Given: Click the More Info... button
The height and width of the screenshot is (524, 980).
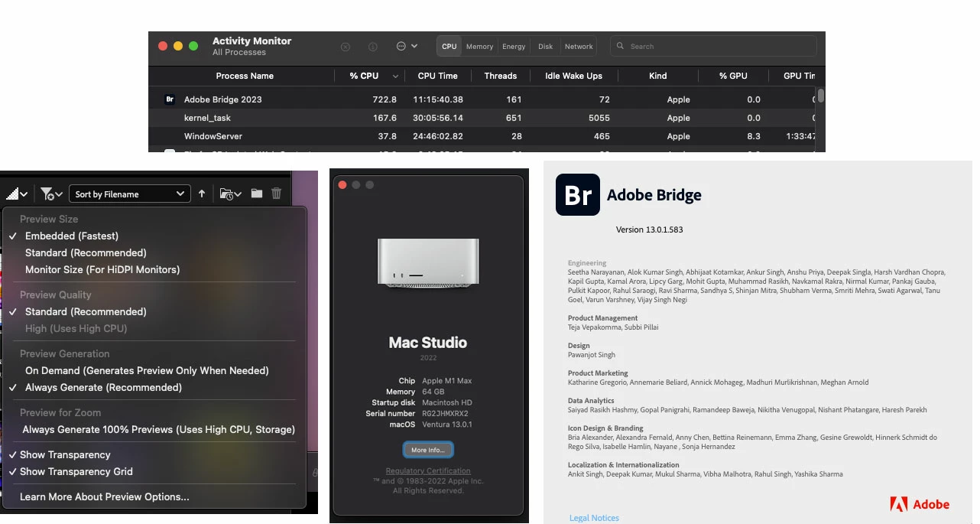Looking at the screenshot, I should click(428, 450).
